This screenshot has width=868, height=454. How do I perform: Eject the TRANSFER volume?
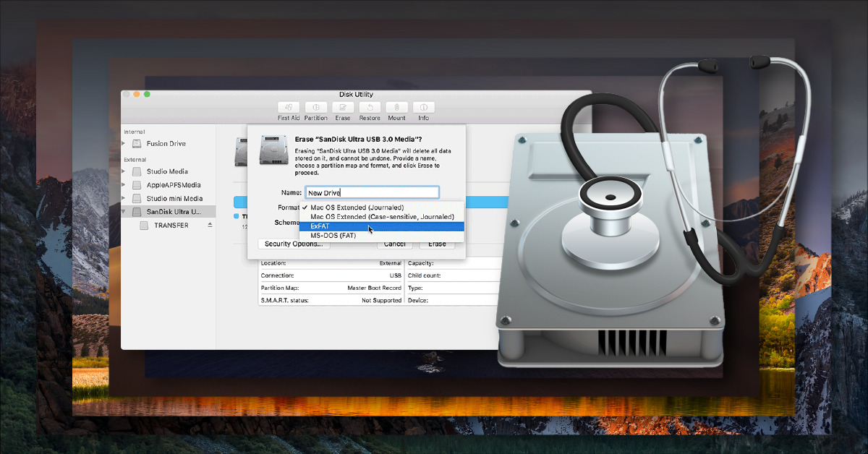(x=210, y=225)
